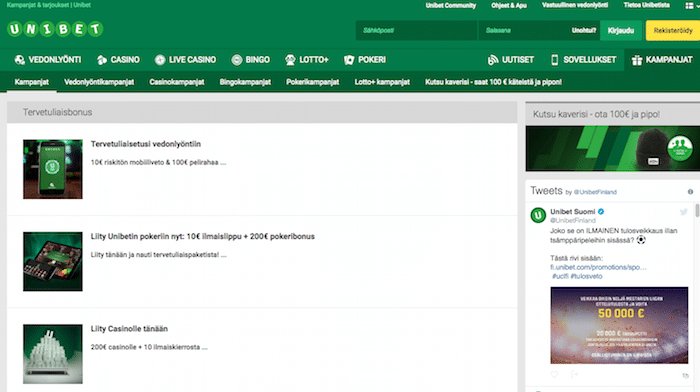Screen dimensions: 700x392
Task: Open the Lotto+ kampanjat tab
Action: point(382,82)
